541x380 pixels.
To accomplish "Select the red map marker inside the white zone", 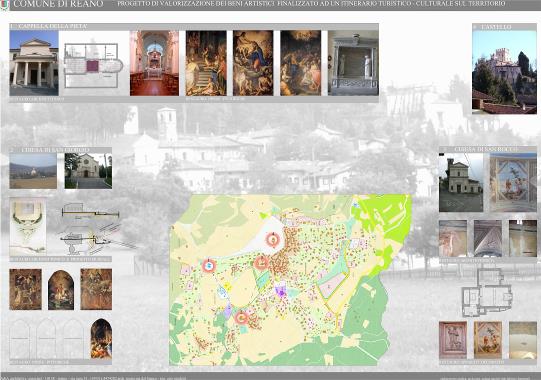I will tap(273, 239).
